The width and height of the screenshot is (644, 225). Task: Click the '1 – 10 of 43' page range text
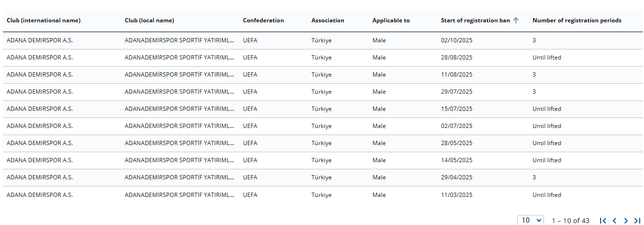point(570,221)
